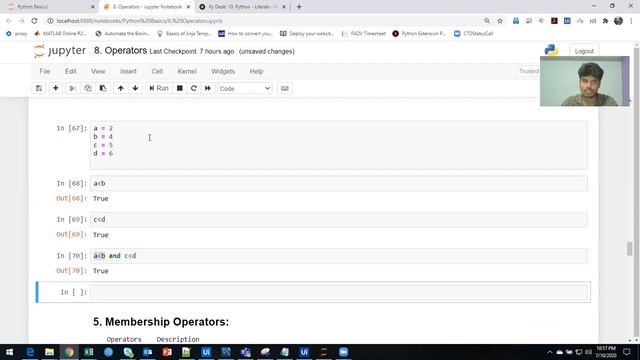The image size is (640, 360).
Task: Open the Chrome three-dot menu
Action: pyautogui.click(x=631, y=21)
